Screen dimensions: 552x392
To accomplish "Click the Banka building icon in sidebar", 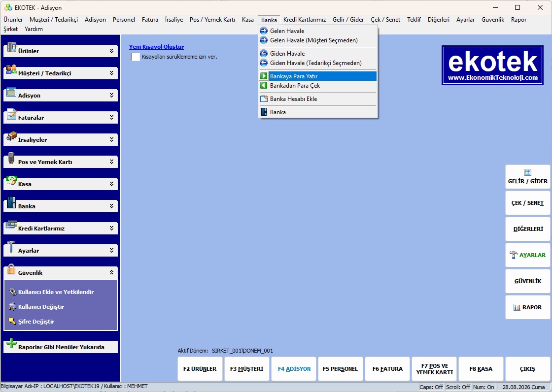I will (11, 202).
